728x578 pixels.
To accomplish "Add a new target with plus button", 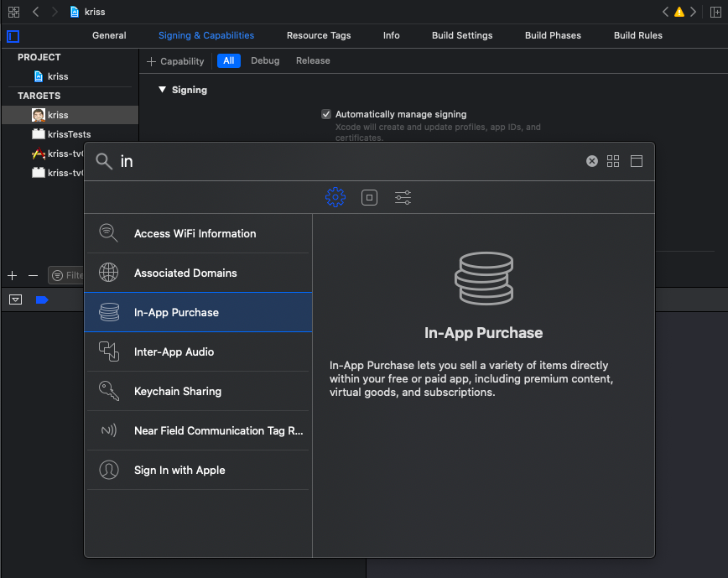I will tap(12, 276).
